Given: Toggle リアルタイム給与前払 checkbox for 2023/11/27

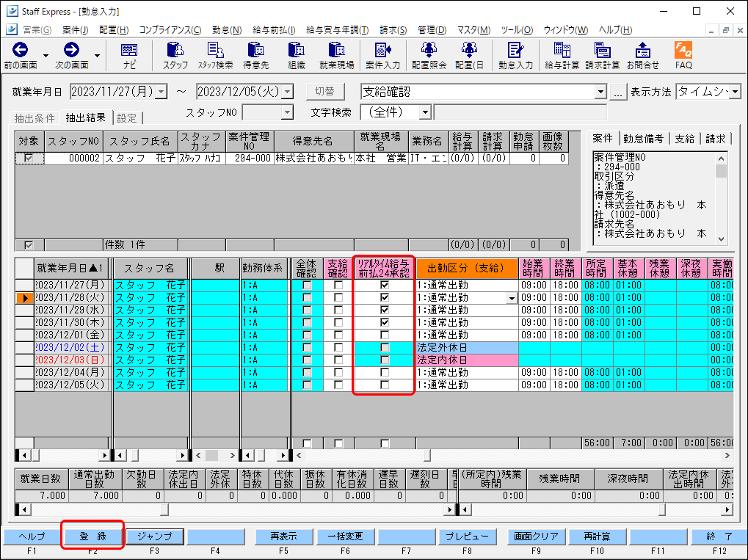Looking at the screenshot, I should point(385,286).
